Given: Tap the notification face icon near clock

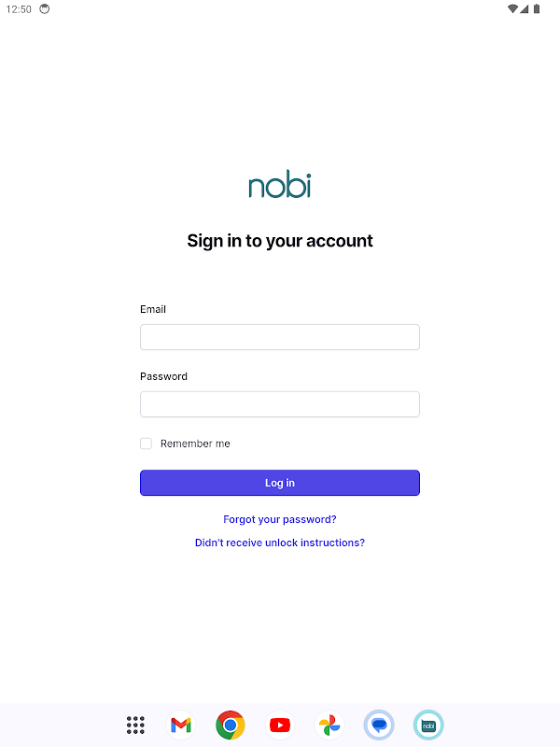Looking at the screenshot, I should (x=44, y=9).
